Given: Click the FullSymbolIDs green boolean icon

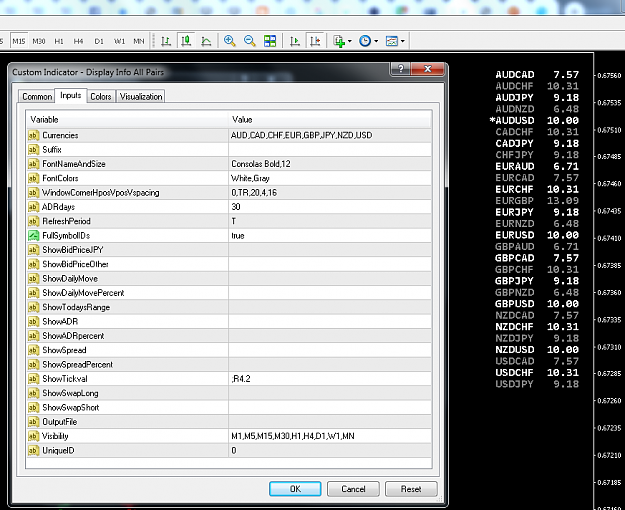Looking at the screenshot, I should coord(33,236).
